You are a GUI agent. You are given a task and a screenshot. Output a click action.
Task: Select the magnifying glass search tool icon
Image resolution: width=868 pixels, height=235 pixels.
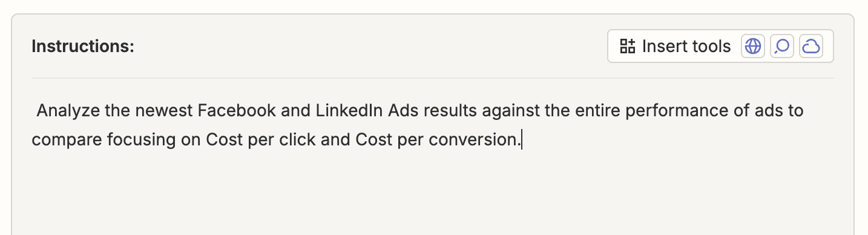point(781,46)
